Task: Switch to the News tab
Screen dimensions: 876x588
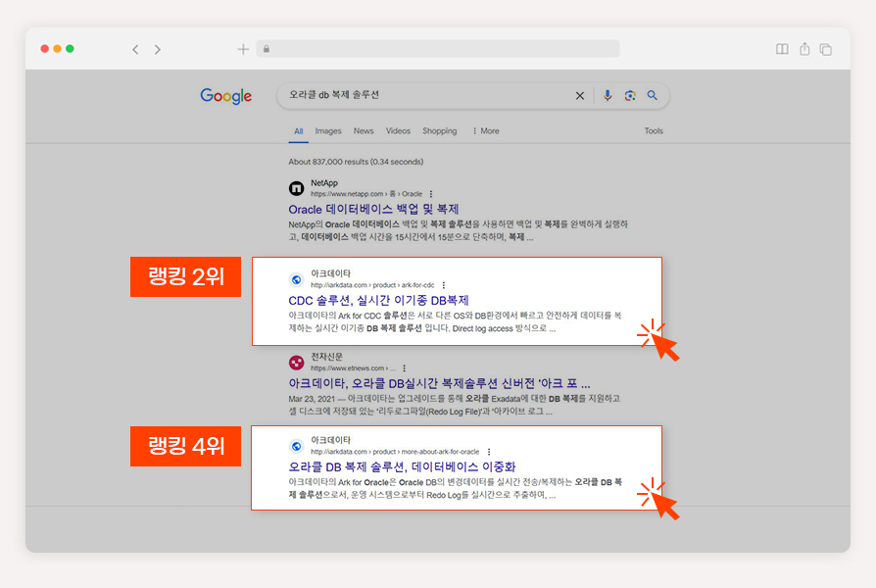Action: (x=364, y=130)
